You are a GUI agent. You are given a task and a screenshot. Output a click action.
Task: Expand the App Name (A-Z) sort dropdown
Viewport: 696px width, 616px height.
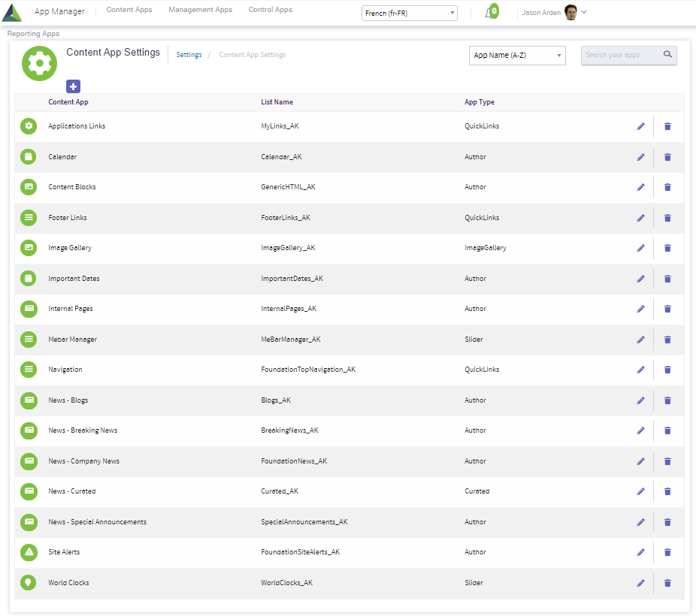(517, 56)
